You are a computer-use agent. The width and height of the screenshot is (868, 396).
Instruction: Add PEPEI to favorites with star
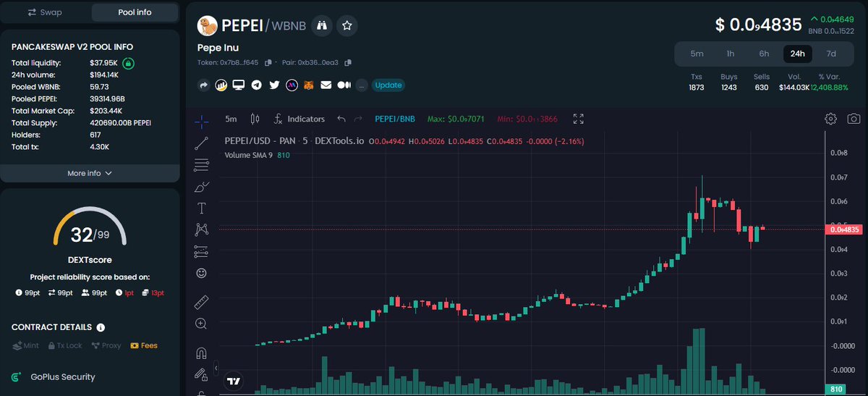(347, 26)
